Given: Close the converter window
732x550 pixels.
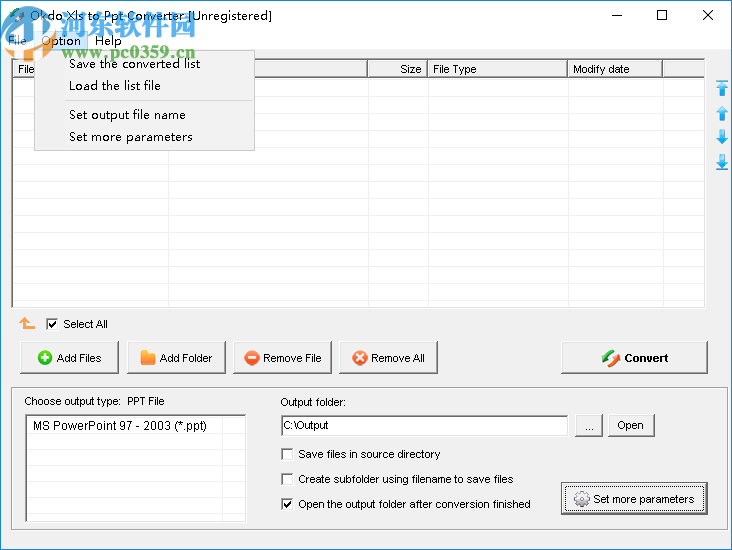Looking at the screenshot, I should [708, 15].
